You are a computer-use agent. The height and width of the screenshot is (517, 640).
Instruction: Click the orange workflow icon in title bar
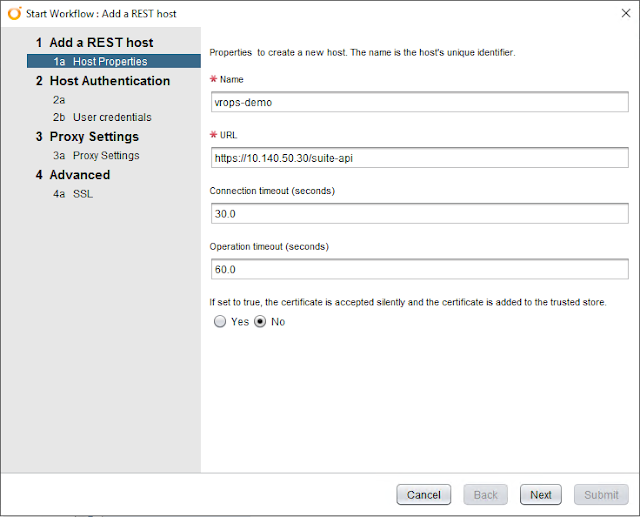coord(14,13)
